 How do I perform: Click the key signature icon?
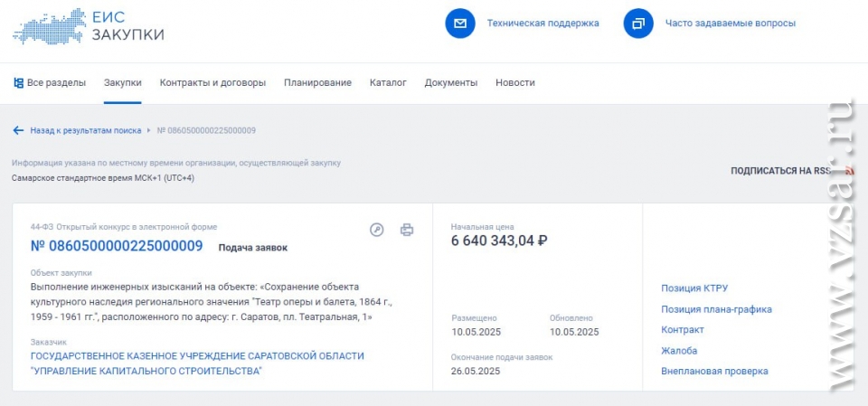pyautogui.click(x=376, y=230)
